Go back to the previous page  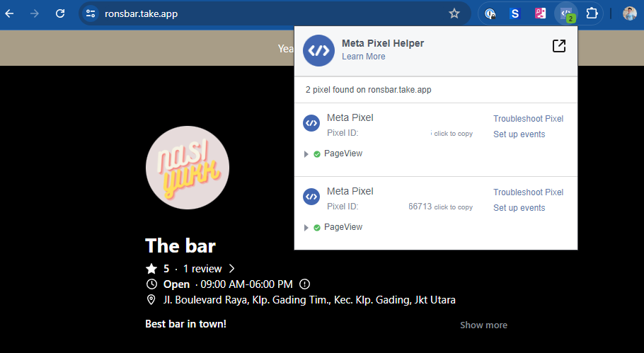(9, 13)
